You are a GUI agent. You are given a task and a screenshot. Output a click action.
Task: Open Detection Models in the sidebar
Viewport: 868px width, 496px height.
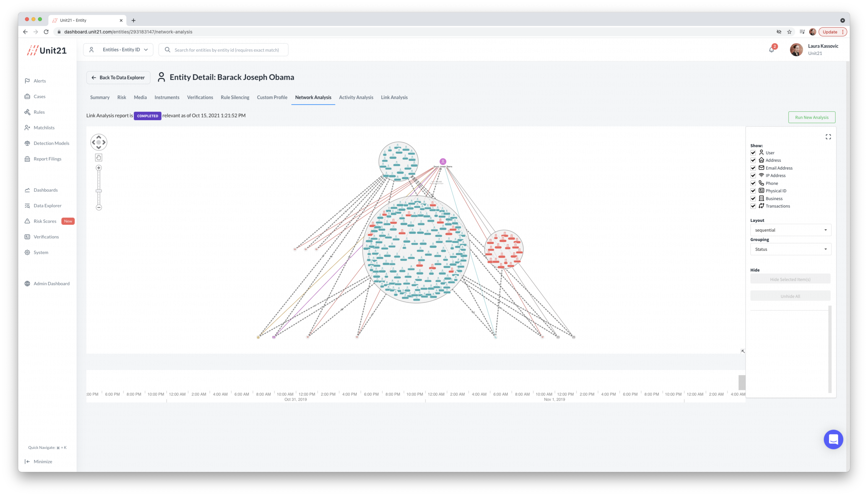tap(51, 143)
